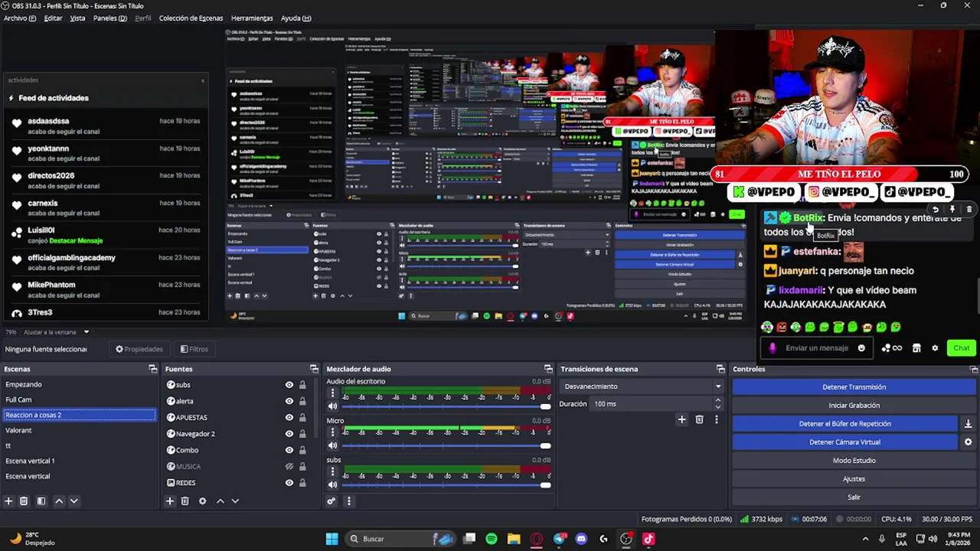The width and height of the screenshot is (980, 551).
Task: Open the Editar menu
Action: point(53,18)
